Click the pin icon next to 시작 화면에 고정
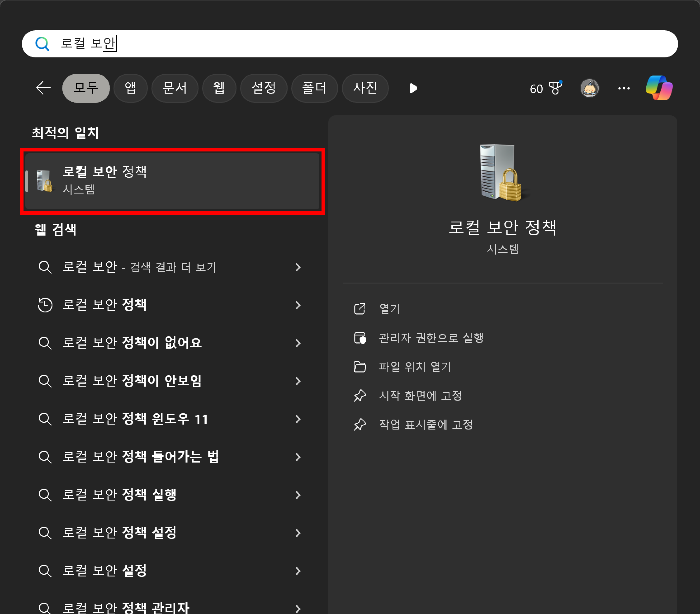This screenshot has height=614, width=700. pos(359,396)
